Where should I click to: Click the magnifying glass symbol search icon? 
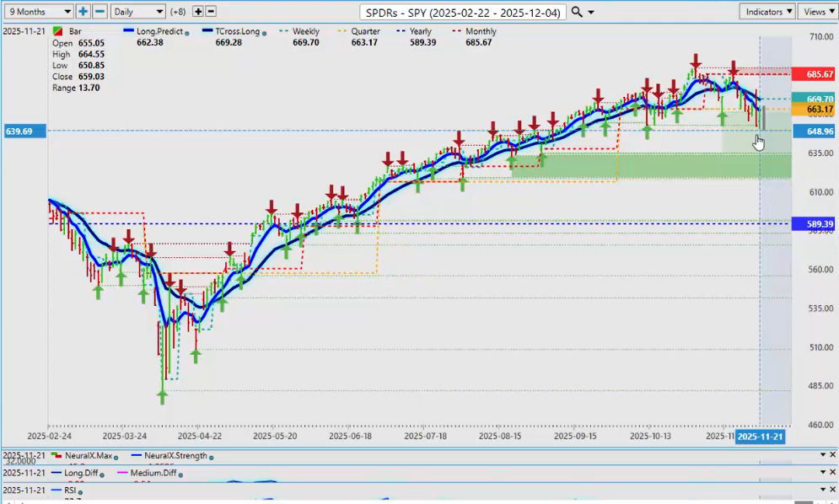(577, 12)
